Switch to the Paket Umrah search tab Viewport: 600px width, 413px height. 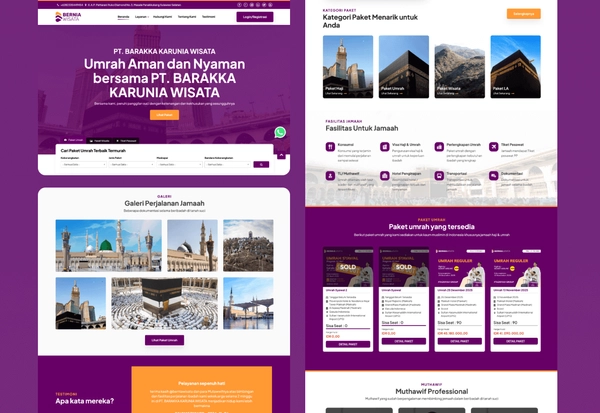pos(73,140)
